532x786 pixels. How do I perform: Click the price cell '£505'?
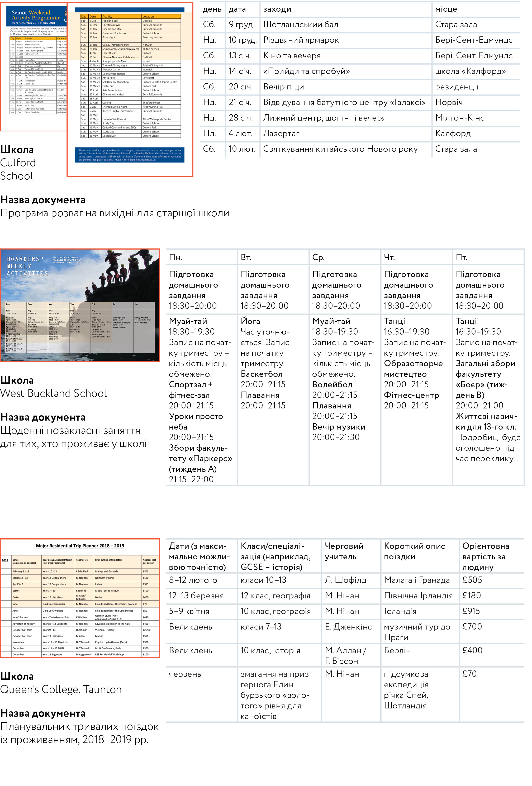(x=472, y=580)
